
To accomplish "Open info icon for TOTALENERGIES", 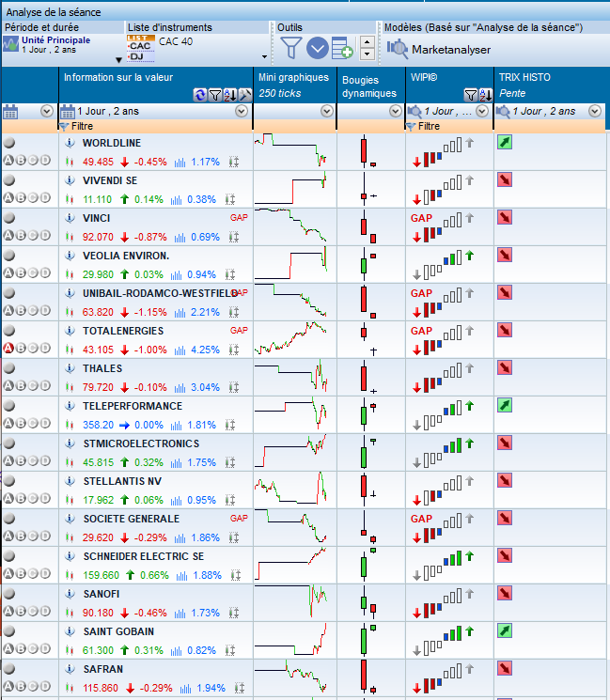I will click(70, 331).
